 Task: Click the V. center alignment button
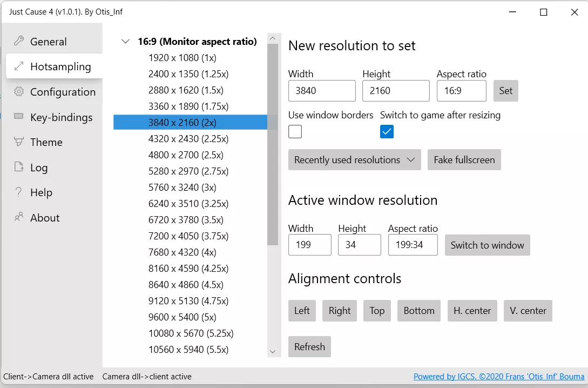click(x=528, y=311)
